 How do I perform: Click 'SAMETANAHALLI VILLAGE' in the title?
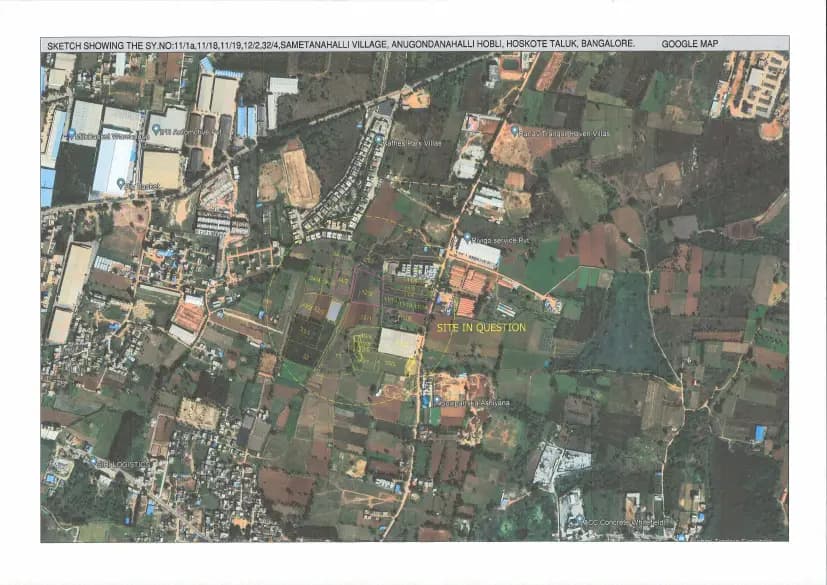click(x=333, y=45)
